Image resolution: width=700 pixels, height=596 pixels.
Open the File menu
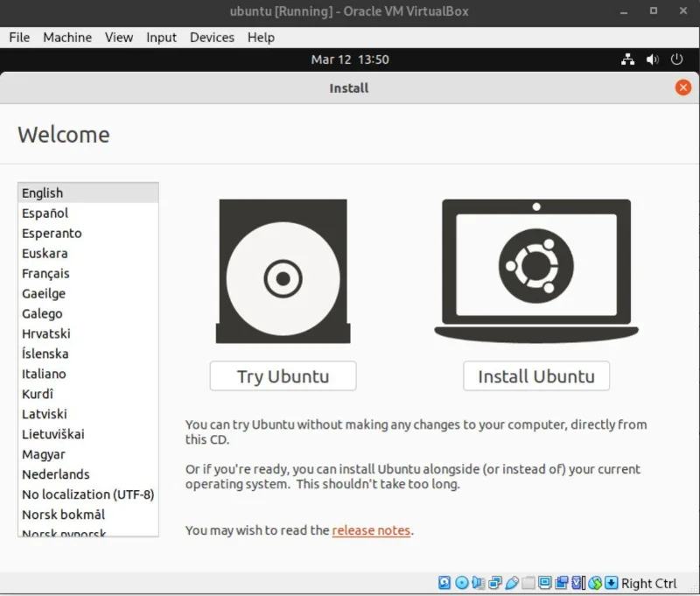pos(19,38)
